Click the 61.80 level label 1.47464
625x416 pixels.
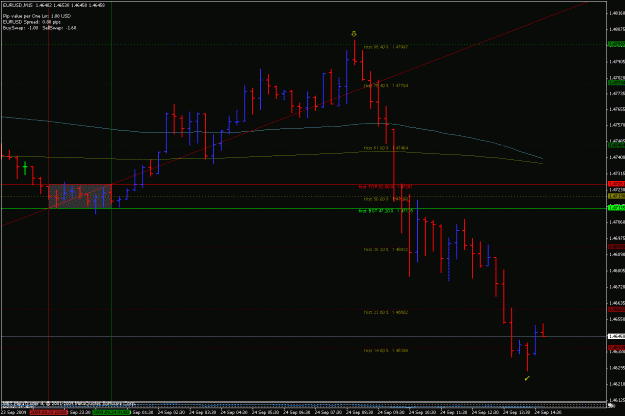386,148
